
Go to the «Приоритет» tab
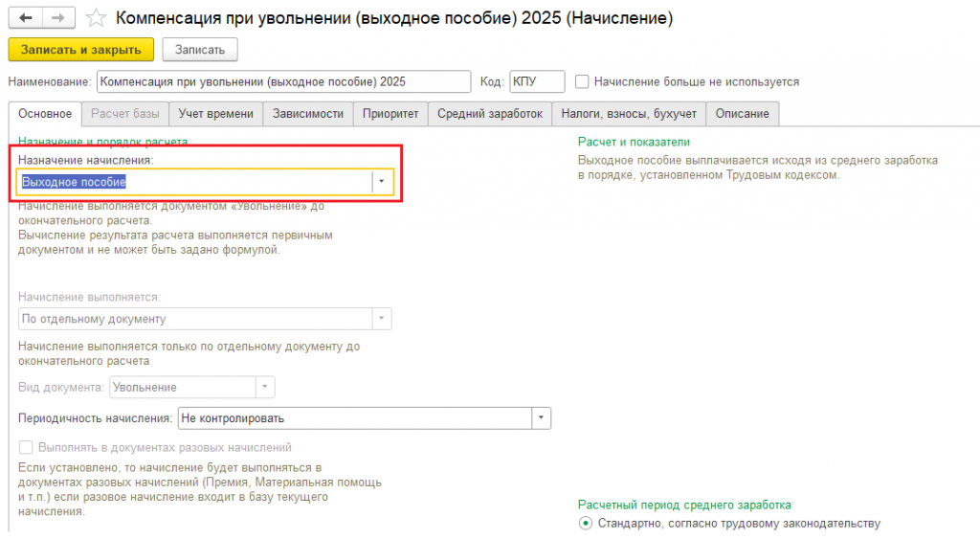pos(390,114)
